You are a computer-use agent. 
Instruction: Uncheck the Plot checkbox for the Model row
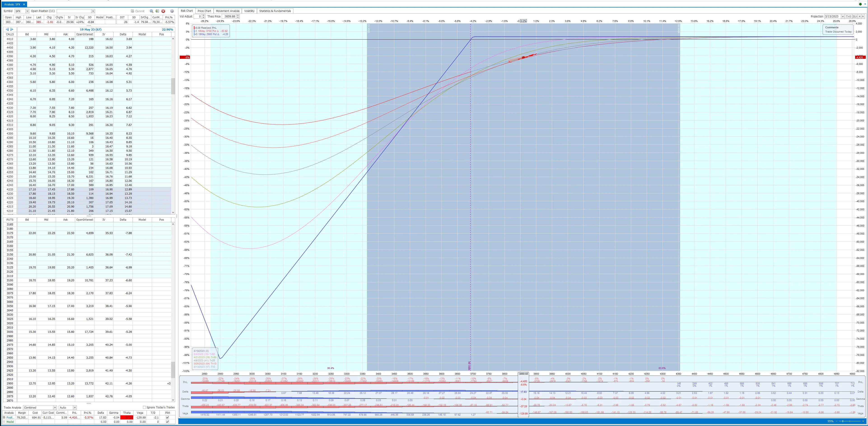168,422
